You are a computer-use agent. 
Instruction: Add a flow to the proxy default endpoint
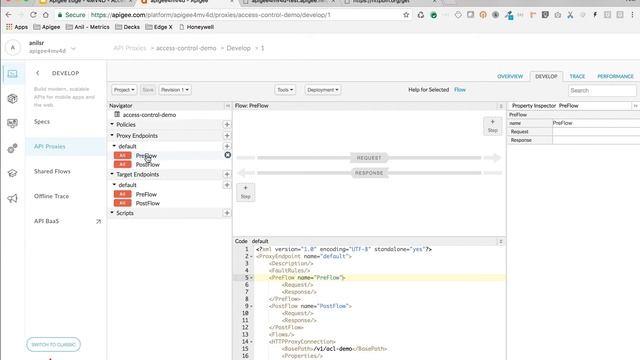point(227,146)
